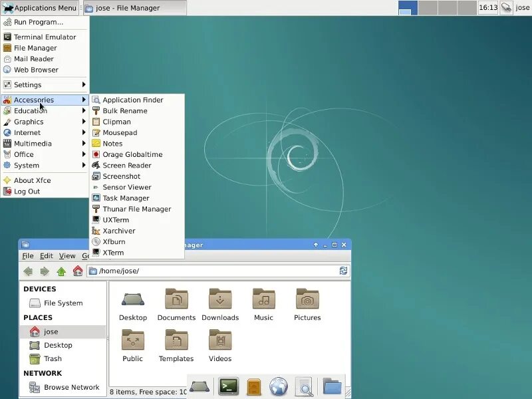The image size is (532, 399).
Task: Open About Xfce
Action: [x=45, y=180]
